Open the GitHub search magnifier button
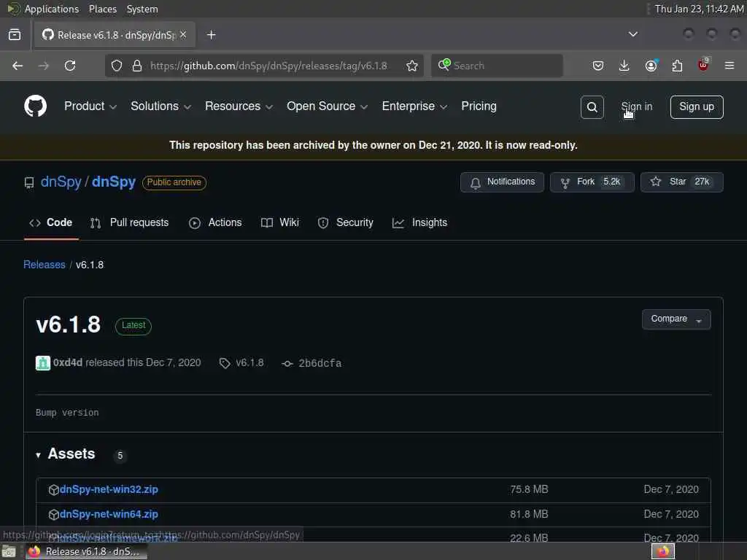 coord(592,107)
